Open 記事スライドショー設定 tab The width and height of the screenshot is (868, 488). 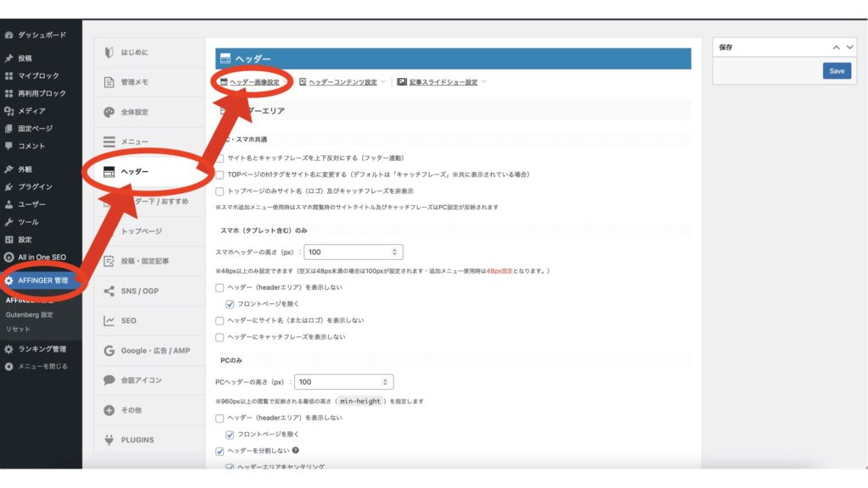442,82
